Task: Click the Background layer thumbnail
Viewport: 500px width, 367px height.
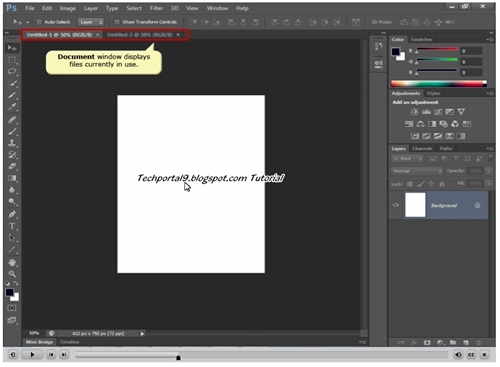Action: point(415,205)
